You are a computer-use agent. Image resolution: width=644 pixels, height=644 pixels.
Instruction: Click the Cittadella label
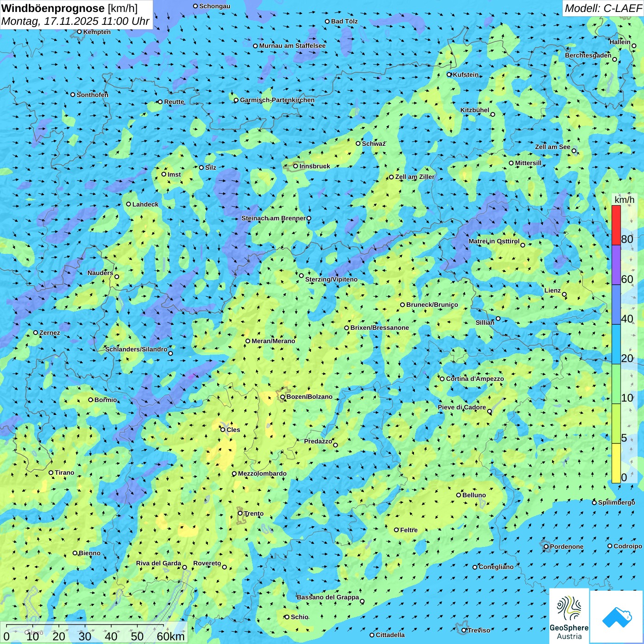390,635
